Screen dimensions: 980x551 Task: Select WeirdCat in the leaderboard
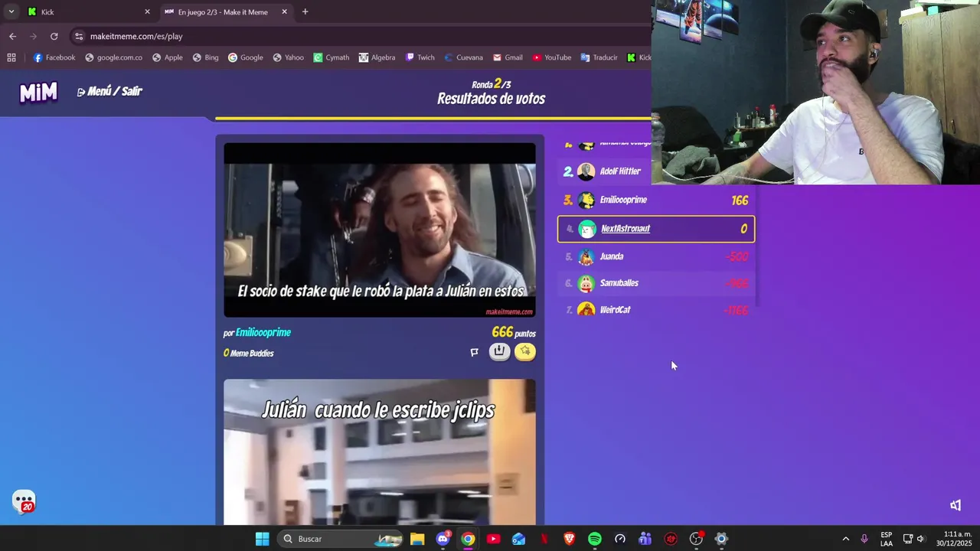tap(656, 310)
